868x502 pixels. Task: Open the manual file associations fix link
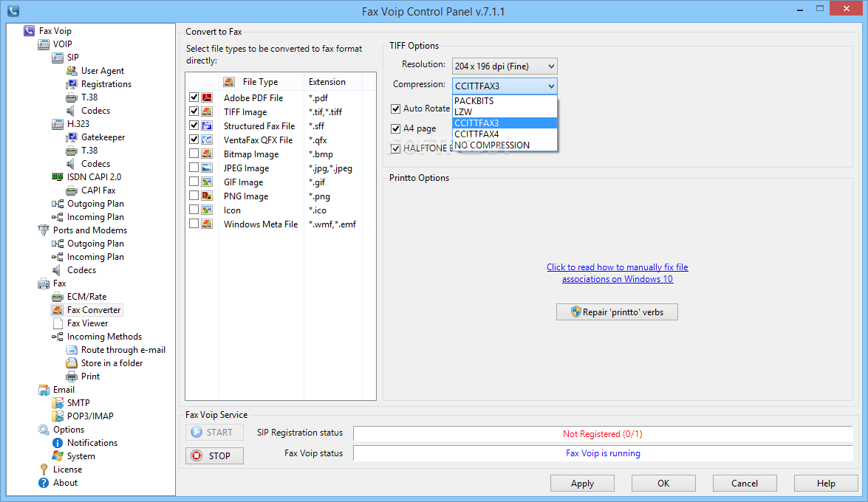(x=618, y=273)
